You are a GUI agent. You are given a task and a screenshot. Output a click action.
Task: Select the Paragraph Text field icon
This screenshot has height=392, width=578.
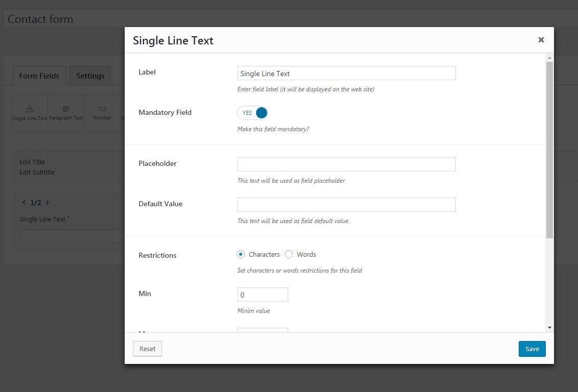click(66, 113)
